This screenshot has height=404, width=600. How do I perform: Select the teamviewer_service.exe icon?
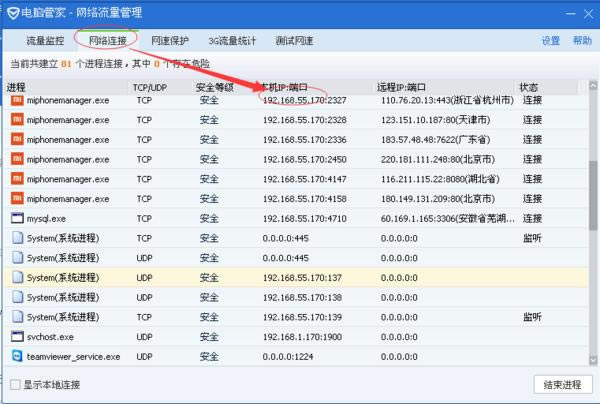tap(16, 356)
